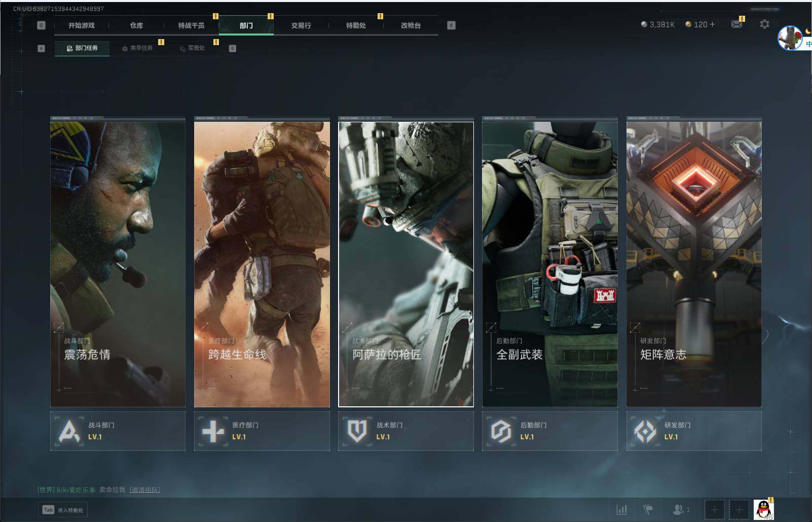This screenshot has height=522, width=812.
Task: Open the 开始游戏 tab
Action: pos(82,25)
